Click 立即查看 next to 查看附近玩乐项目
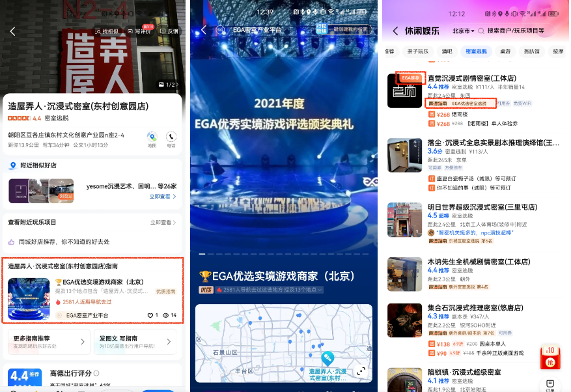Viewport: 571px width, 392px height. pyautogui.click(x=163, y=223)
